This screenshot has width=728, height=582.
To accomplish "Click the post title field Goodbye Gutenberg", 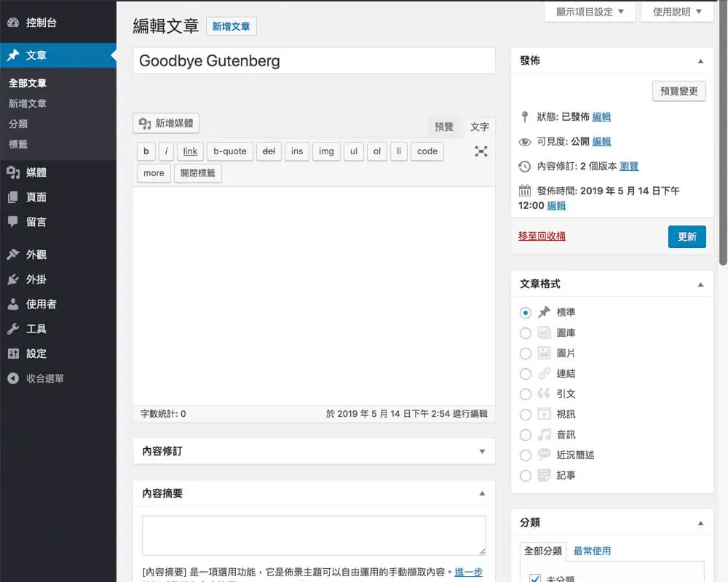I will point(314,61).
